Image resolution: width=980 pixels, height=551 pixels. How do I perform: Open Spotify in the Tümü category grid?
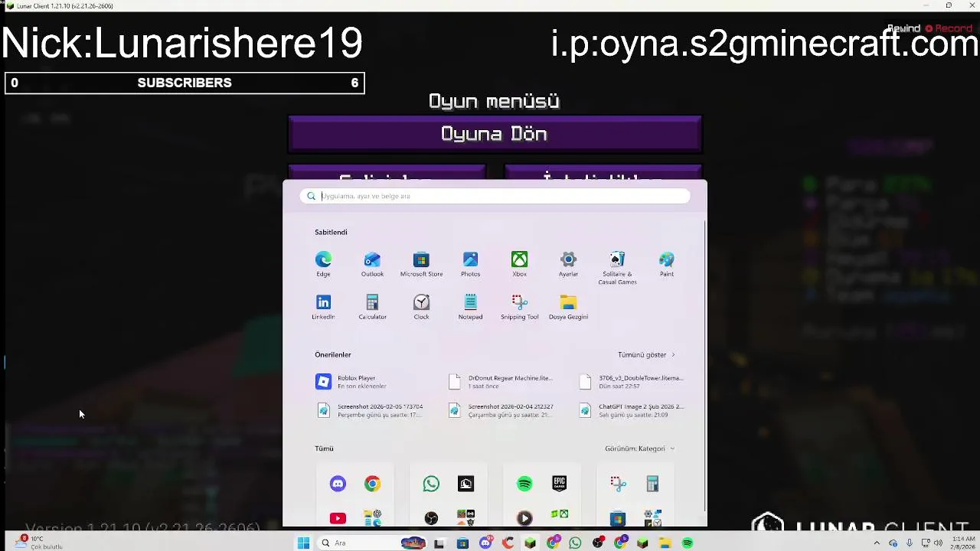tap(524, 484)
